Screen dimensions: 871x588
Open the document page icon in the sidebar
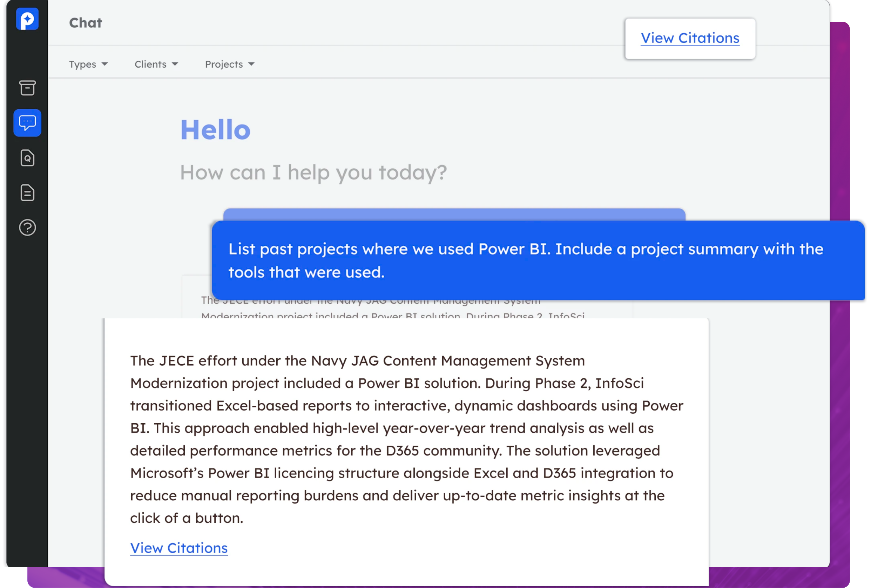(27, 193)
